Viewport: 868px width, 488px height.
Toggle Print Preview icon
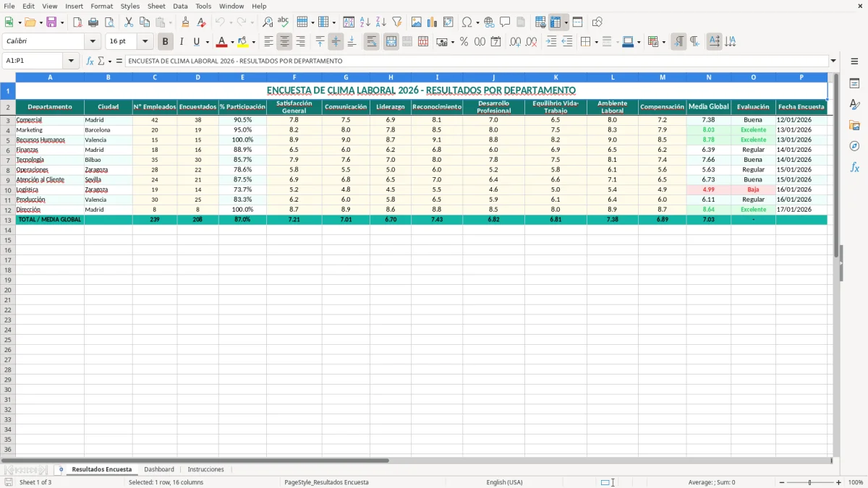109,22
